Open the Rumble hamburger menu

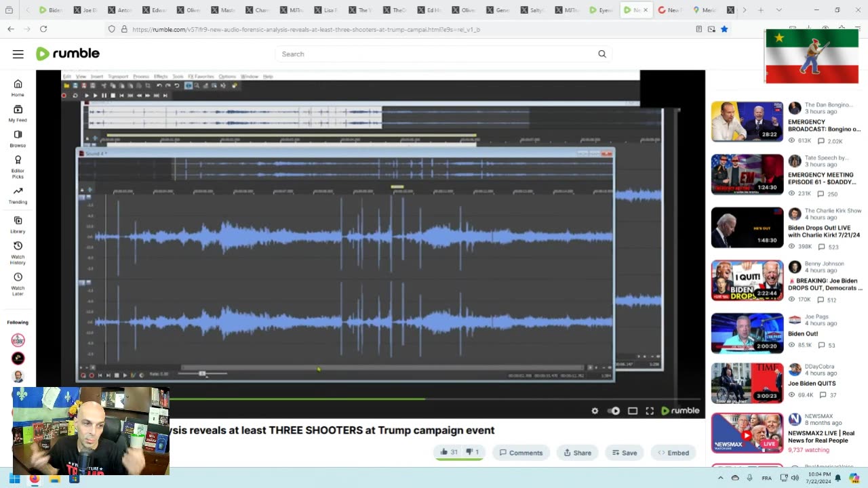pyautogui.click(x=18, y=54)
